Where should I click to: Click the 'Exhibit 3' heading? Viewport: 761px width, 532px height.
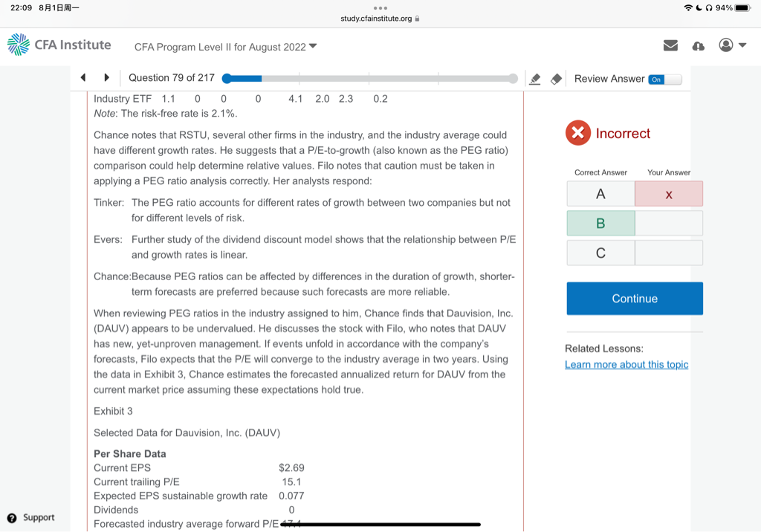click(113, 411)
